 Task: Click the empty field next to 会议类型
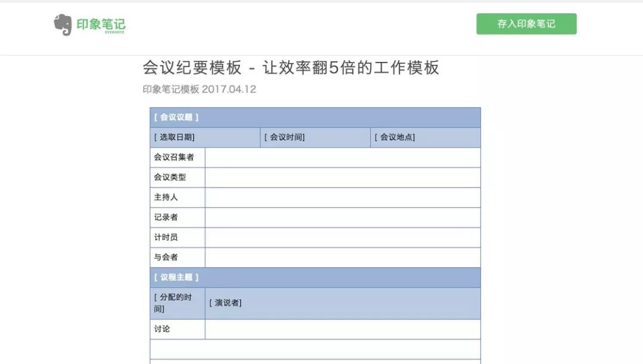pos(342,177)
